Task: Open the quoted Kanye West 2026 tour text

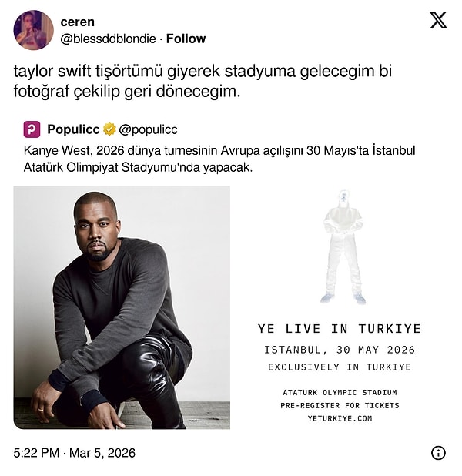Action: (219, 159)
